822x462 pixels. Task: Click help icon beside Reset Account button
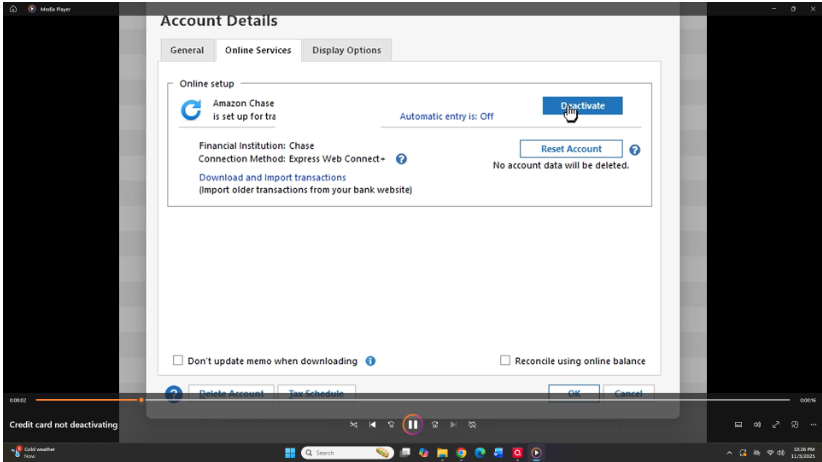[634, 150]
